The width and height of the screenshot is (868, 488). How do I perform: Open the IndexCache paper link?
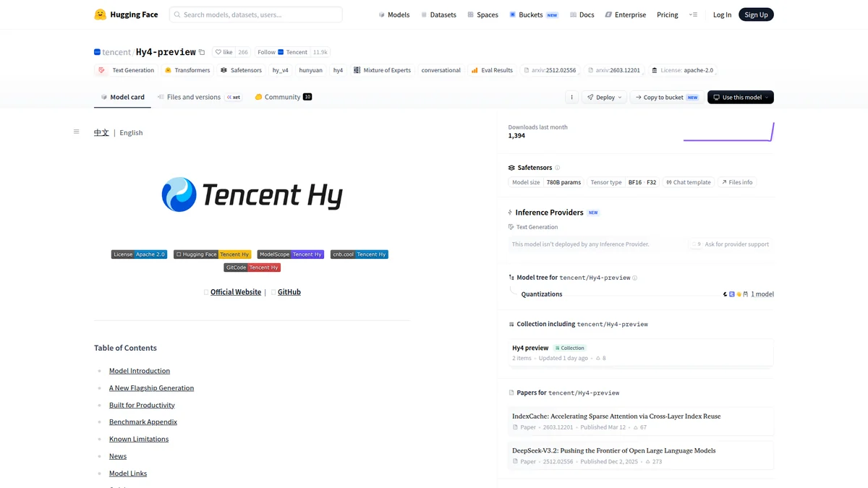pos(641,421)
